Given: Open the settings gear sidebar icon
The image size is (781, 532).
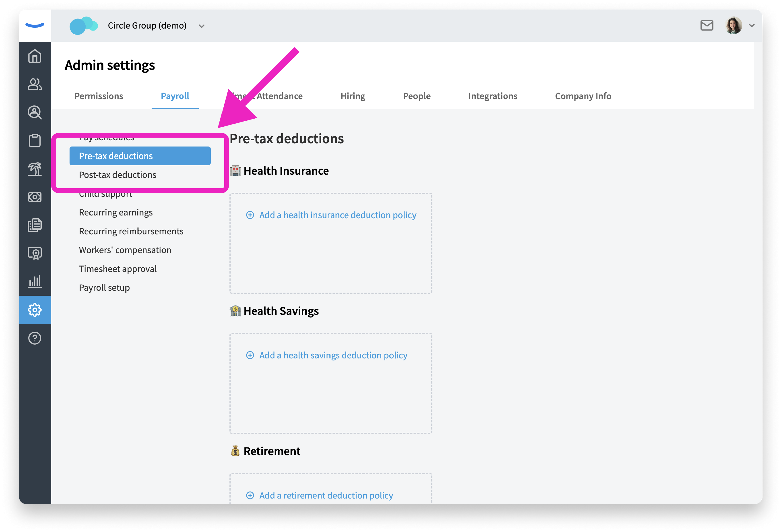Looking at the screenshot, I should pyautogui.click(x=35, y=310).
